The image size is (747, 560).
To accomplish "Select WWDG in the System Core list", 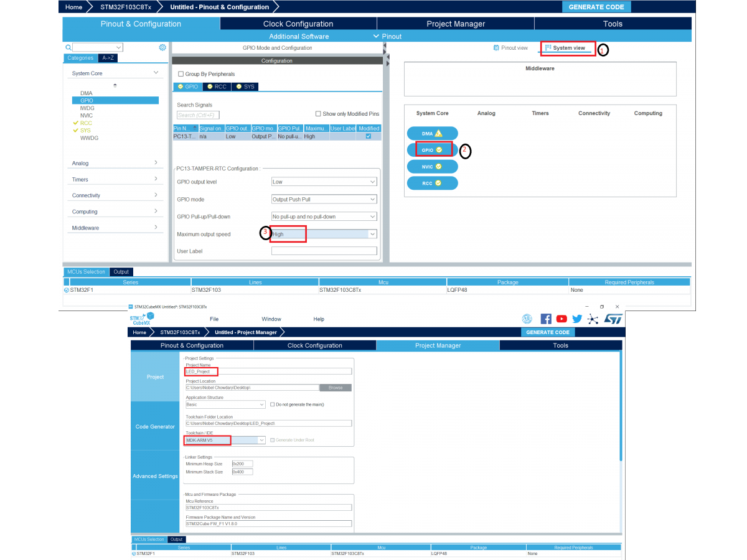I will coord(89,138).
